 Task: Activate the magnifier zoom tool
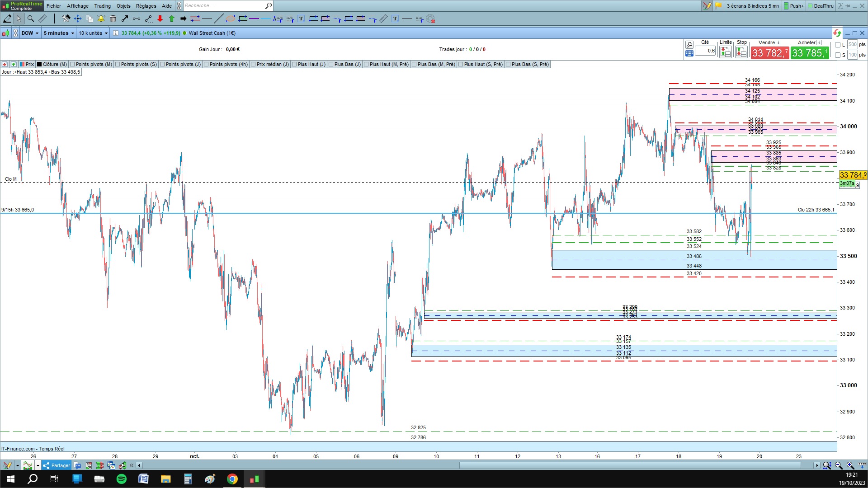point(31,19)
